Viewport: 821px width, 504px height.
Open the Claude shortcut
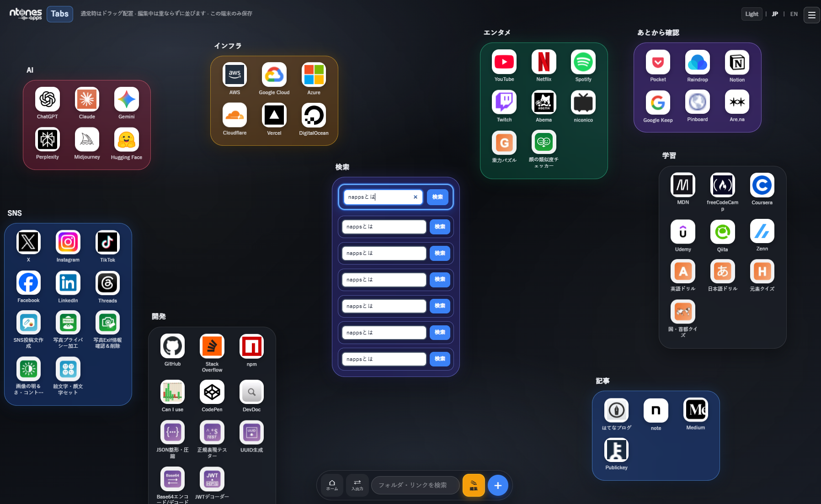[87, 99]
